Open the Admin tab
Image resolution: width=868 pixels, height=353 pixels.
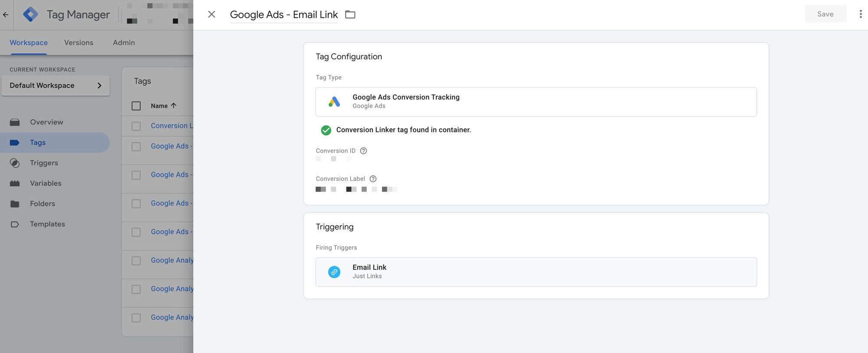(124, 42)
